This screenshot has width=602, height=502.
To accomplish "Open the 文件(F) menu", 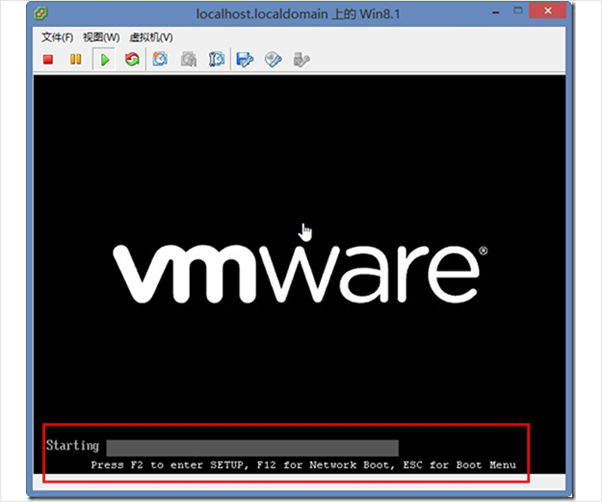I will pos(57,37).
